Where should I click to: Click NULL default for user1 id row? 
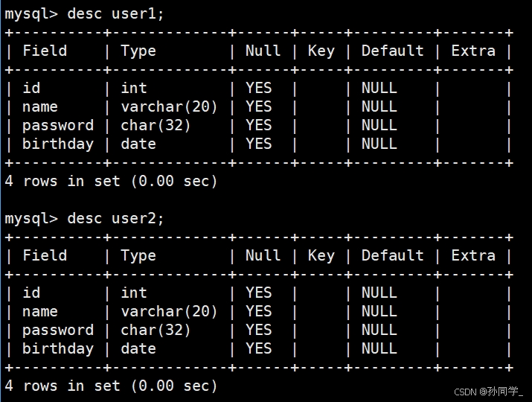[x=379, y=89]
